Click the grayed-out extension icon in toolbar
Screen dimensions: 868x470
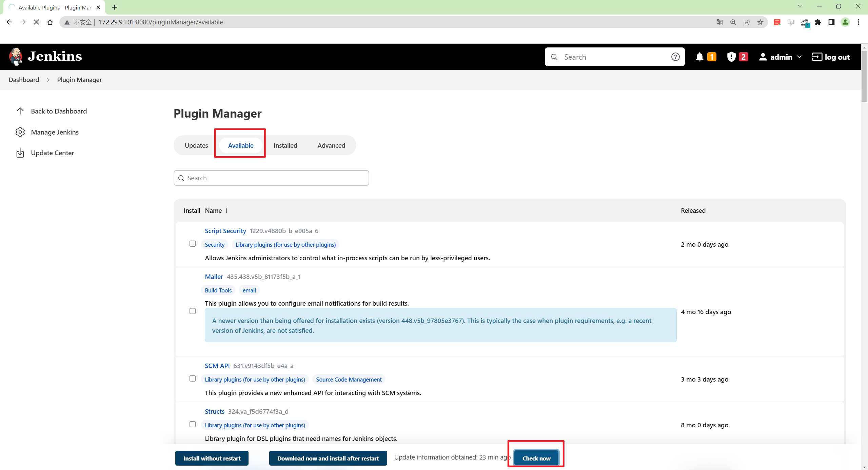791,22
